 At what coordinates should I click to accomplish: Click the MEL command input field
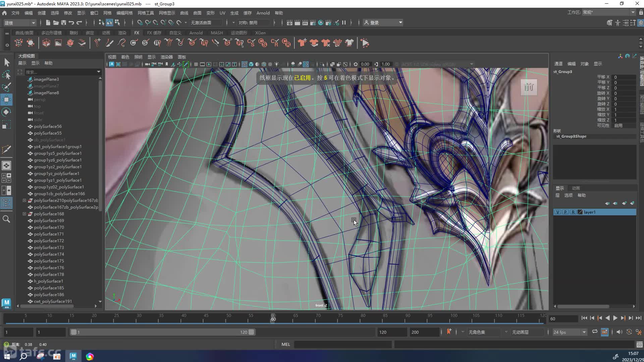343,344
